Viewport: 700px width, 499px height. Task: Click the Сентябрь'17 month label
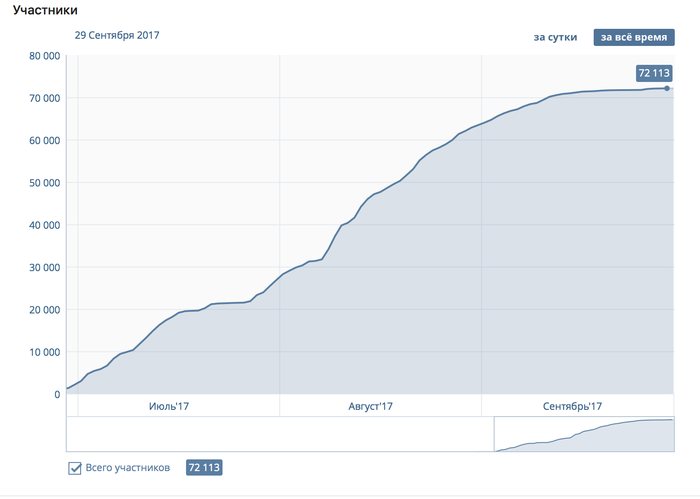pyautogui.click(x=573, y=406)
